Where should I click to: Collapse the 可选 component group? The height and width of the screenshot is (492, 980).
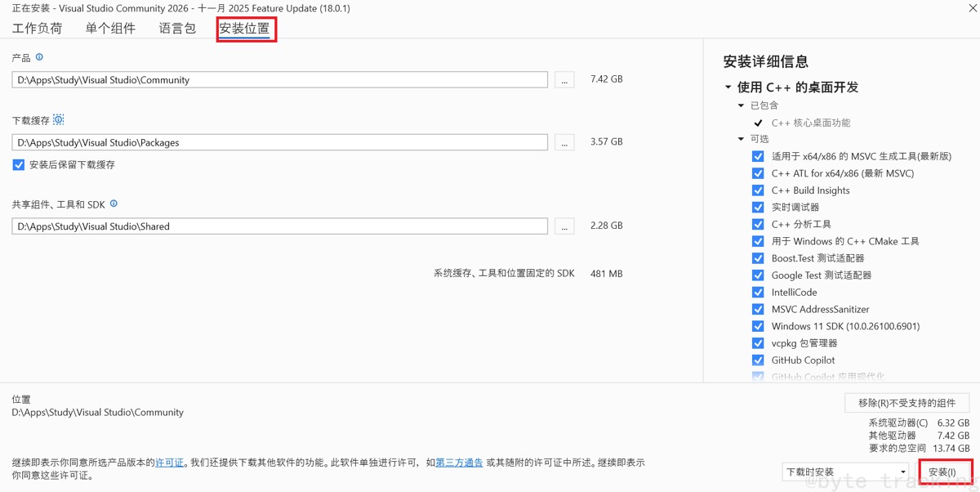point(740,138)
